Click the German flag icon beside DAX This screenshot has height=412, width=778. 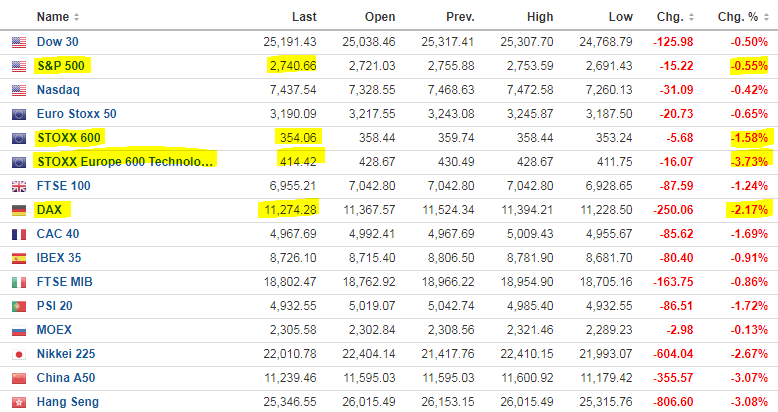click(x=18, y=210)
